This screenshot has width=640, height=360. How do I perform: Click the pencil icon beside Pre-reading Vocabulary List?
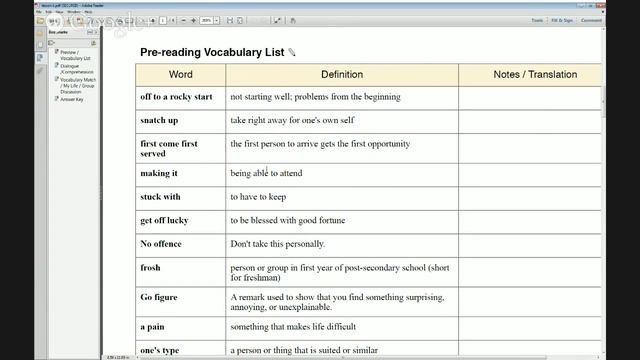point(292,52)
